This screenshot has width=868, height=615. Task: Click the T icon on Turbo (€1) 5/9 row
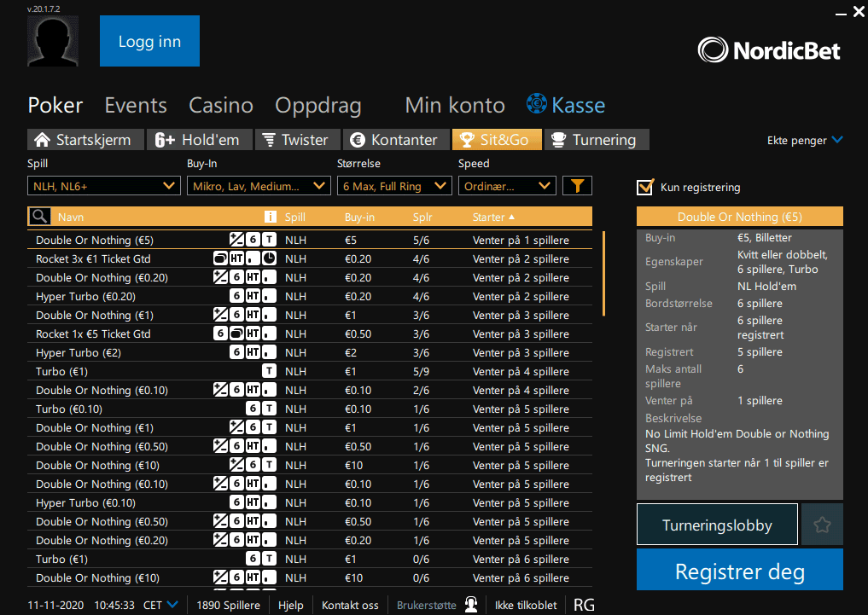(269, 371)
